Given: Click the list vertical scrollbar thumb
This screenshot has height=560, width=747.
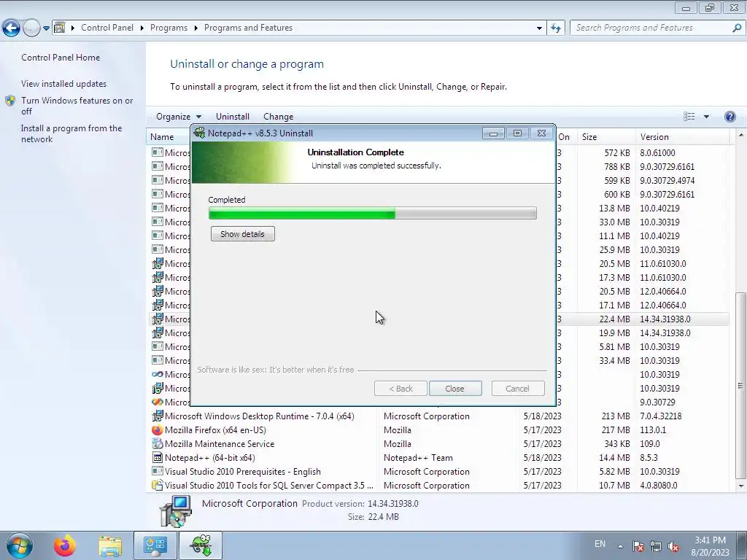Looking at the screenshot, I should [740, 385].
